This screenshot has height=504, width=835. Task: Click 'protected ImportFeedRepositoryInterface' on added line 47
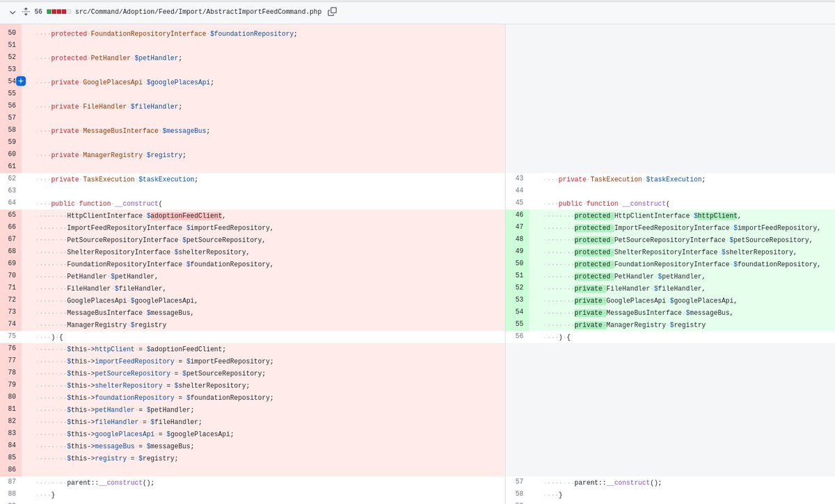(651, 228)
